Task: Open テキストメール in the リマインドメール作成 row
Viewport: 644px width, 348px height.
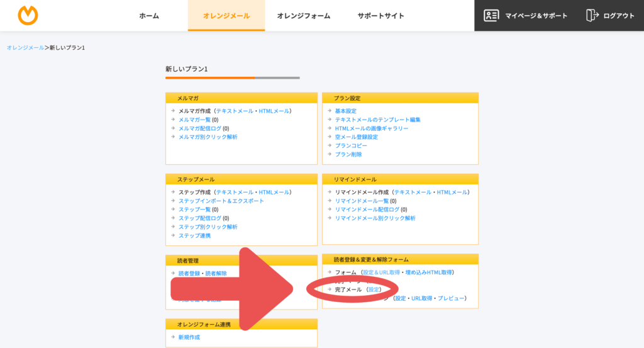Action: pyautogui.click(x=413, y=193)
